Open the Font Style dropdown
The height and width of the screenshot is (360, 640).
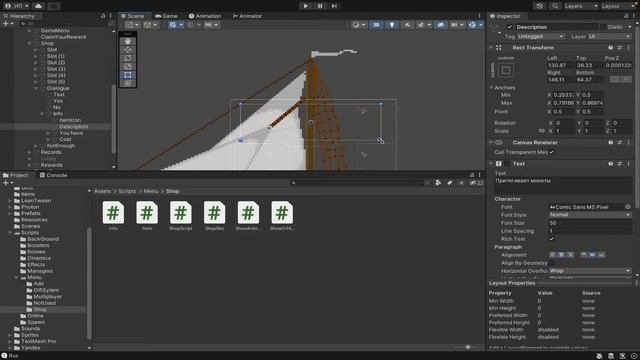point(590,215)
